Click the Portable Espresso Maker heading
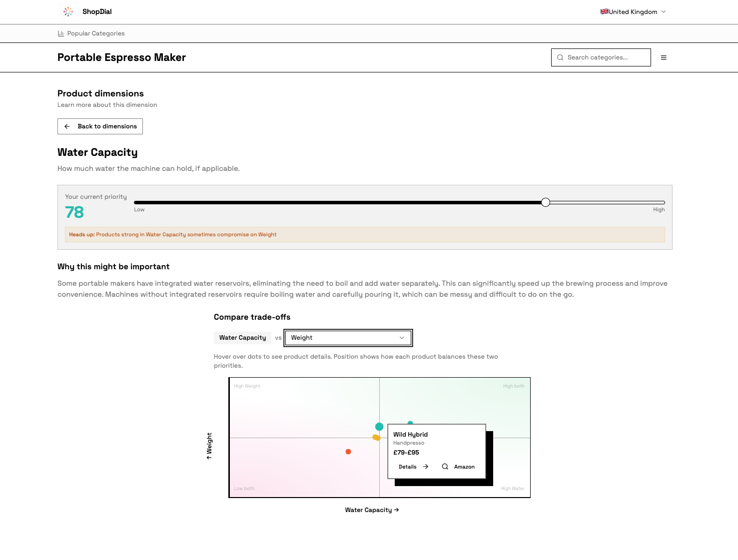Screen dimensions: 738x560 [x=121, y=57]
